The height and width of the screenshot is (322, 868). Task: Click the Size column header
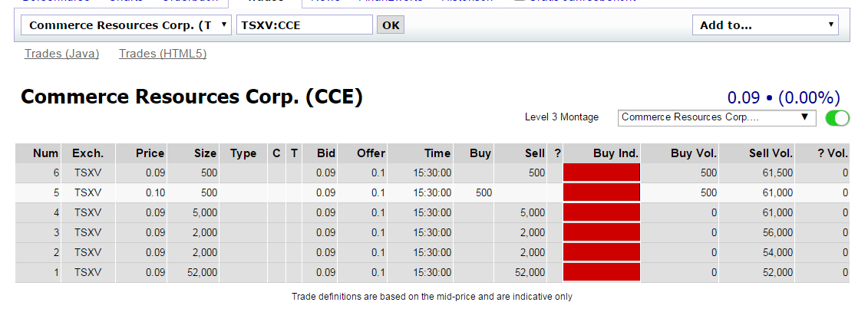(205, 153)
